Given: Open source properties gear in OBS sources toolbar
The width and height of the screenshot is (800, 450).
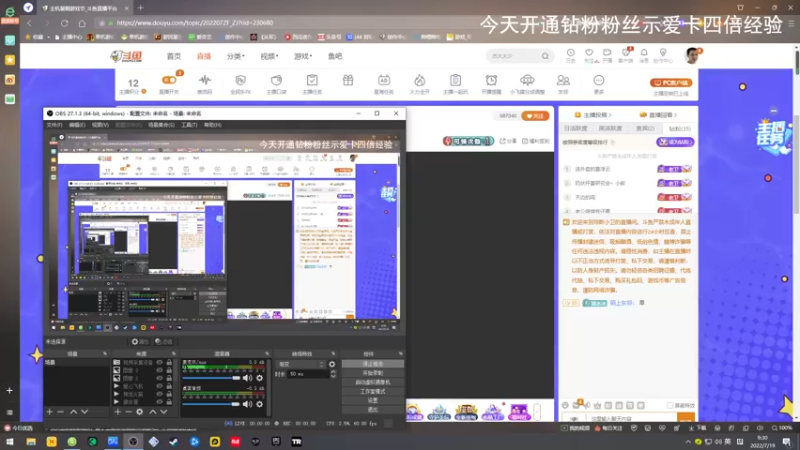Looking at the screenshot, I should 139,412.
